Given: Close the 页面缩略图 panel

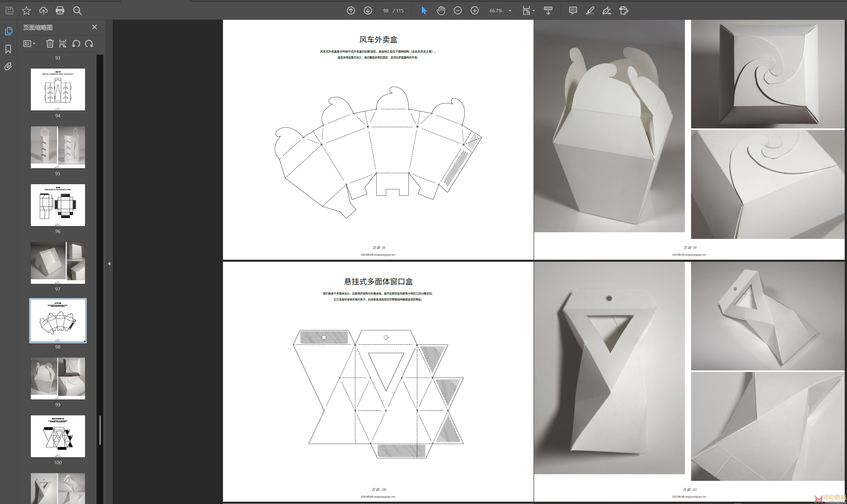Looking at the screenshot, I should (x=95, y=27).
